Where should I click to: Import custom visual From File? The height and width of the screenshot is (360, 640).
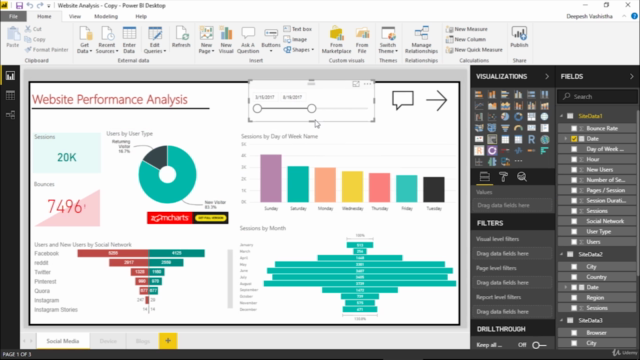(x=362, y=40)
